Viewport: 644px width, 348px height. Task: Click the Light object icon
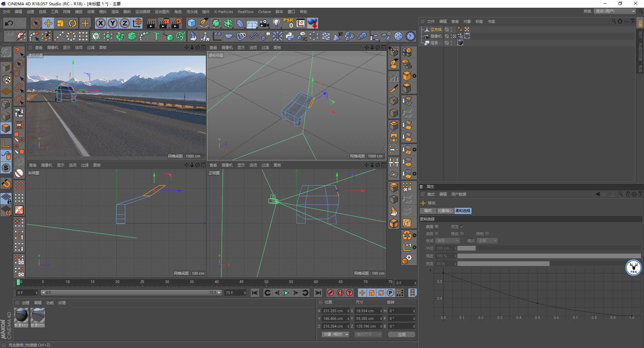coord(276,23)
